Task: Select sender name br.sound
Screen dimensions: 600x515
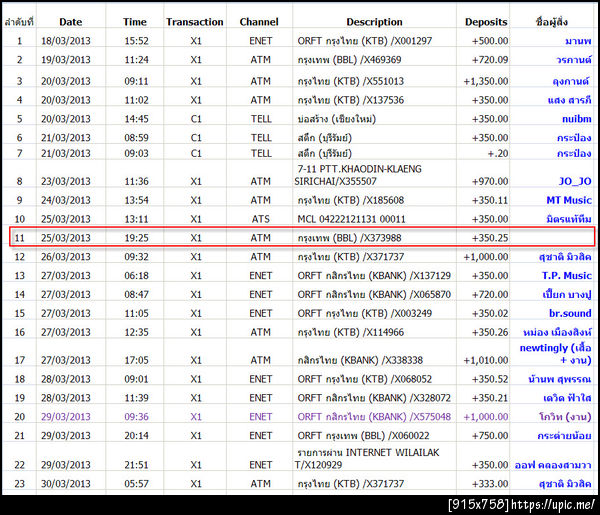Action: click(x=570, y=313)
